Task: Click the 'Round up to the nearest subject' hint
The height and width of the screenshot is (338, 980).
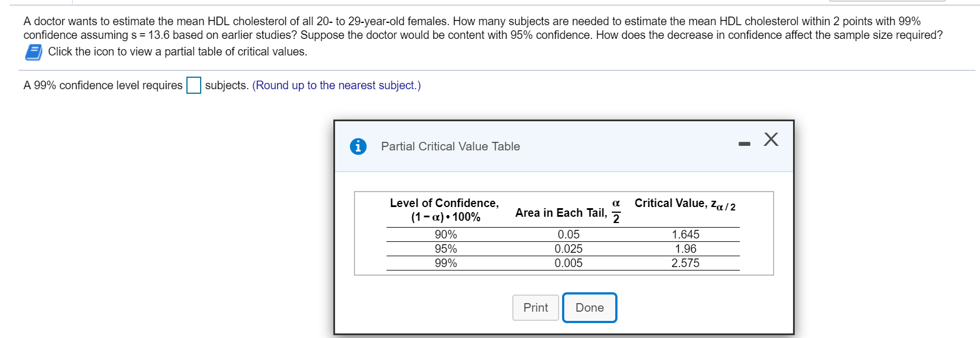Action: pyautogui.click(x=336, y=86)
